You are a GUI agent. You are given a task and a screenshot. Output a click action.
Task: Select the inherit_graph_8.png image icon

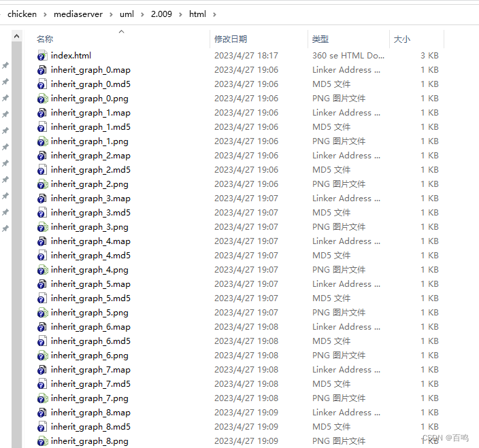pos(42,441)
